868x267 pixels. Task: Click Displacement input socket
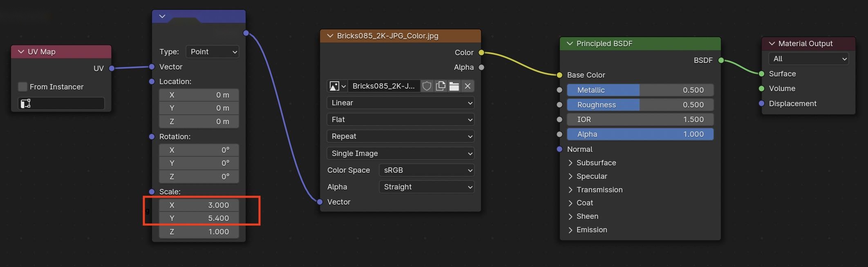click(x=761, y=104)
